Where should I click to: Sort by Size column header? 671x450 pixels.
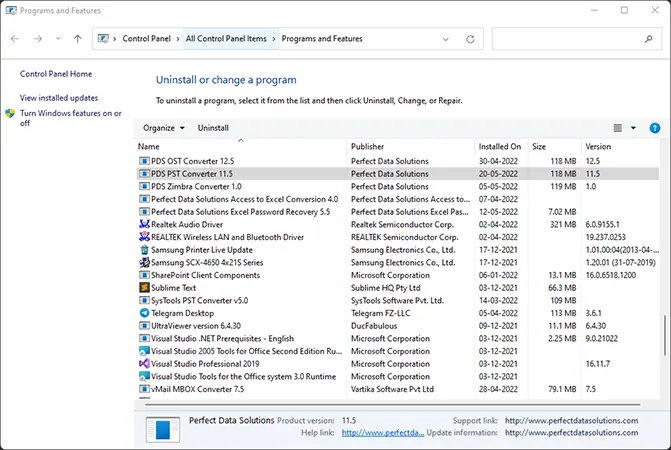(539, 147)
